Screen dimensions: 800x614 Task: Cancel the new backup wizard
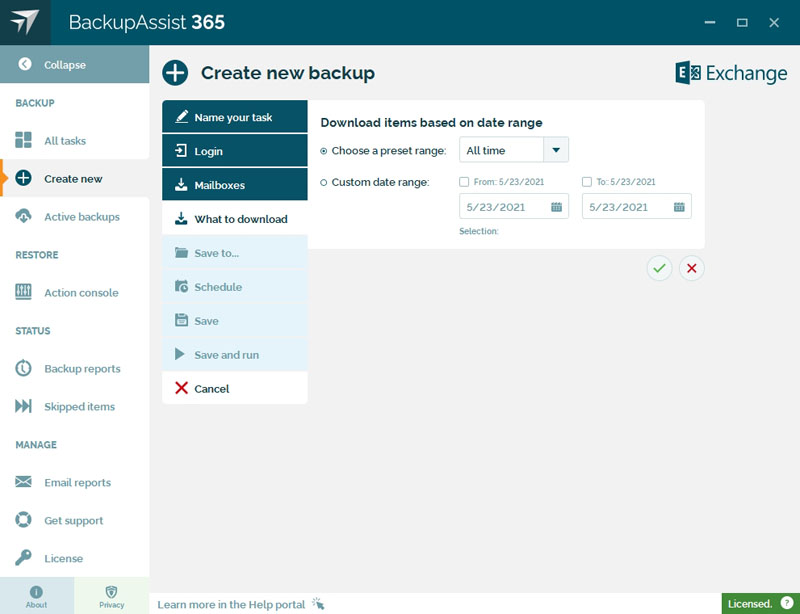(x=235, y=388)
